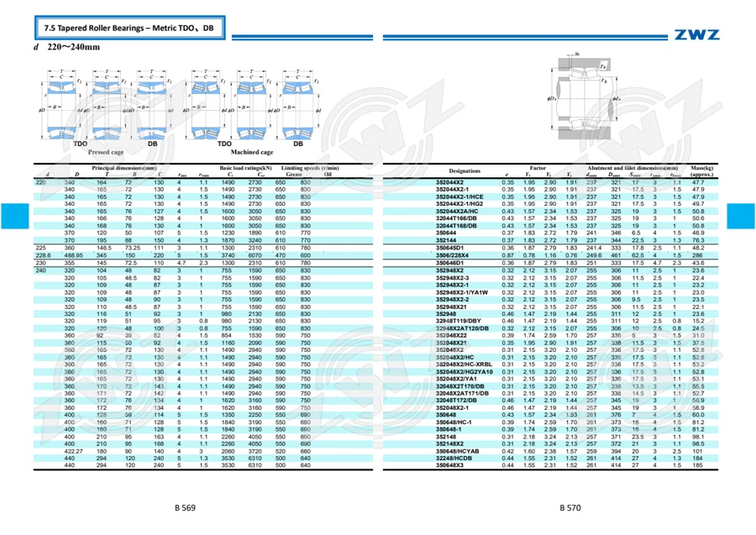Select the bore diameter cell '225'

[x=40, y=248]
